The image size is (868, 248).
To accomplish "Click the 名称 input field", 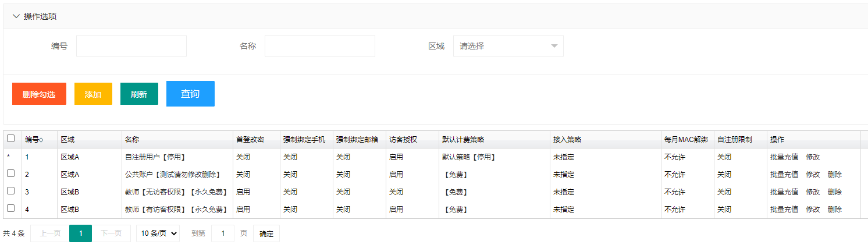I will tap(320, 46).
